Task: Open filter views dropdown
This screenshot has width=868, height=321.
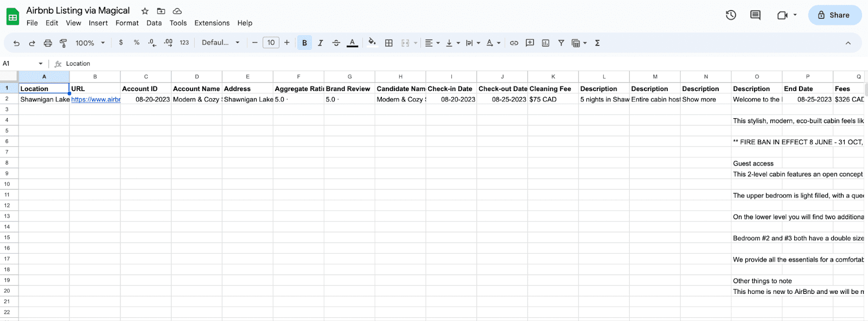Action: tap(579, 43)
